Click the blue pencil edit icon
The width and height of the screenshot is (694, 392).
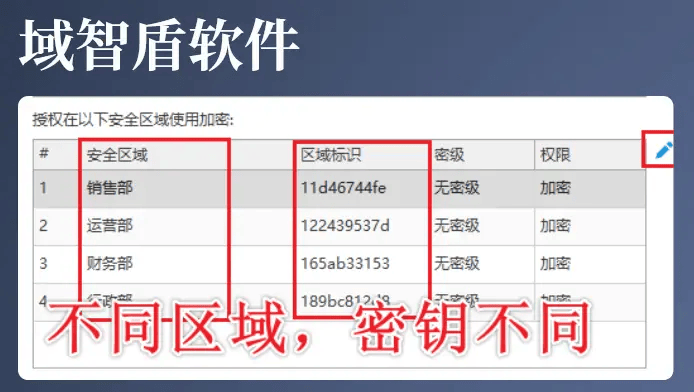663,150
